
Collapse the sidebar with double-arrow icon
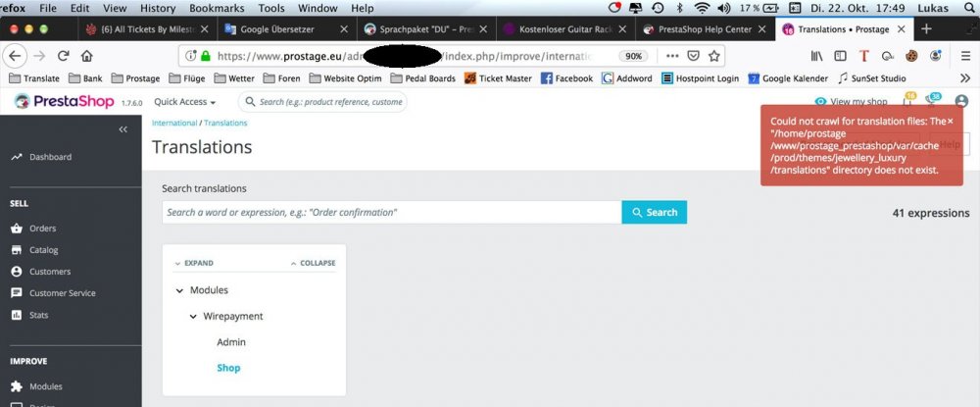coord(123,129)
